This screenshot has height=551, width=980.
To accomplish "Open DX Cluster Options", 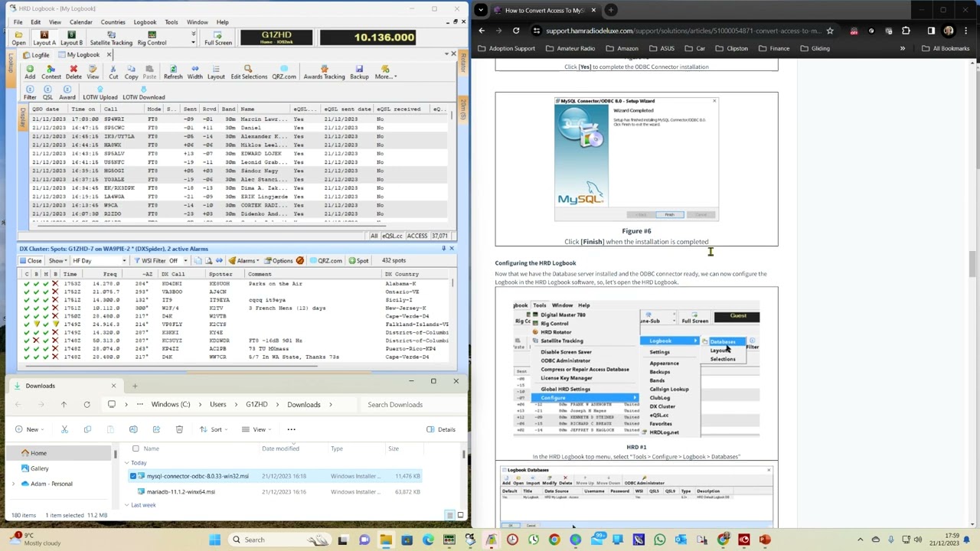I will [x=278, y=260].
